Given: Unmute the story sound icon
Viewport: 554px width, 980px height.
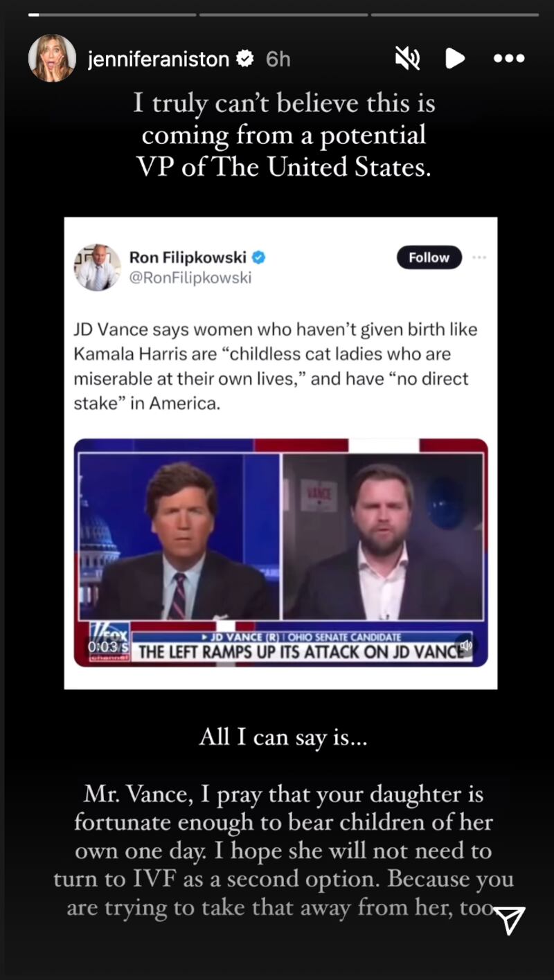Looking at the screenshot, I should (407, 59).
